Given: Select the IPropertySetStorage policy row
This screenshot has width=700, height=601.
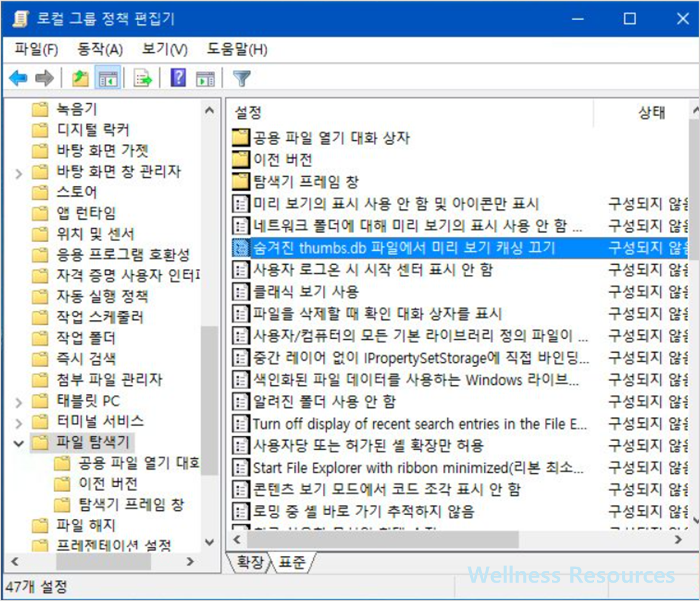Looking at the screenshot, I should pyautogui.click(x=460, y=358).
